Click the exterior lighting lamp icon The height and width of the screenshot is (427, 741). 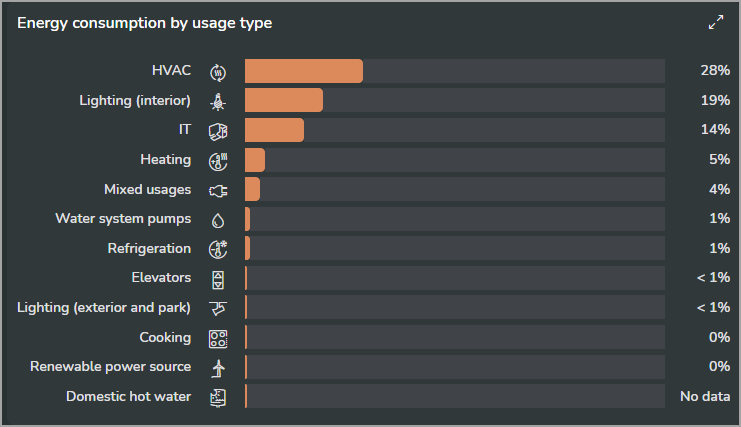pyautogui.click(x=218, y=309)
